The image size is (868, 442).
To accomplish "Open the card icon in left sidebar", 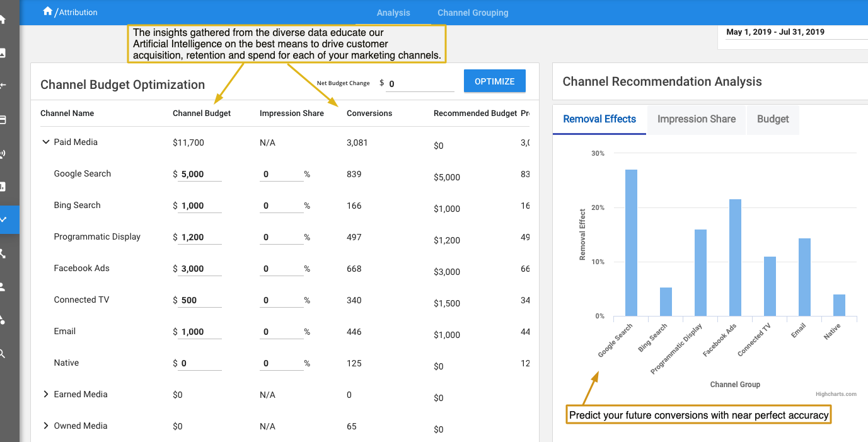I will [x=3, y=119].
